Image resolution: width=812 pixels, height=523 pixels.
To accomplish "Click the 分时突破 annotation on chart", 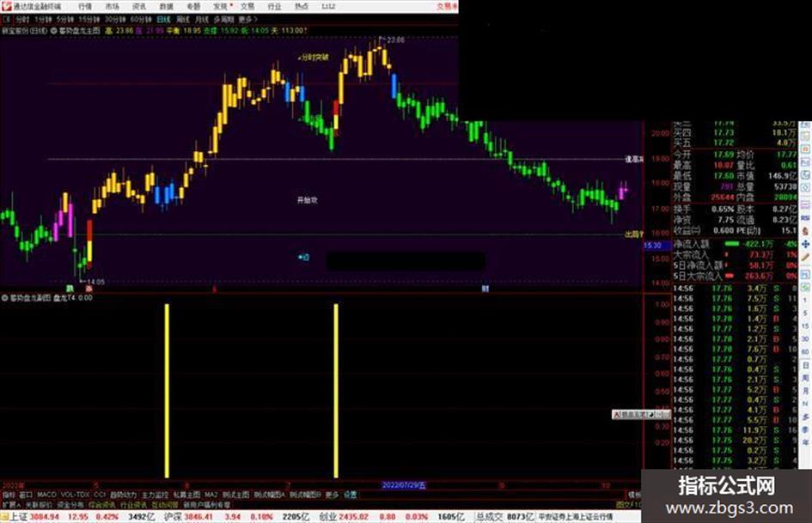I will pos(314,58).
